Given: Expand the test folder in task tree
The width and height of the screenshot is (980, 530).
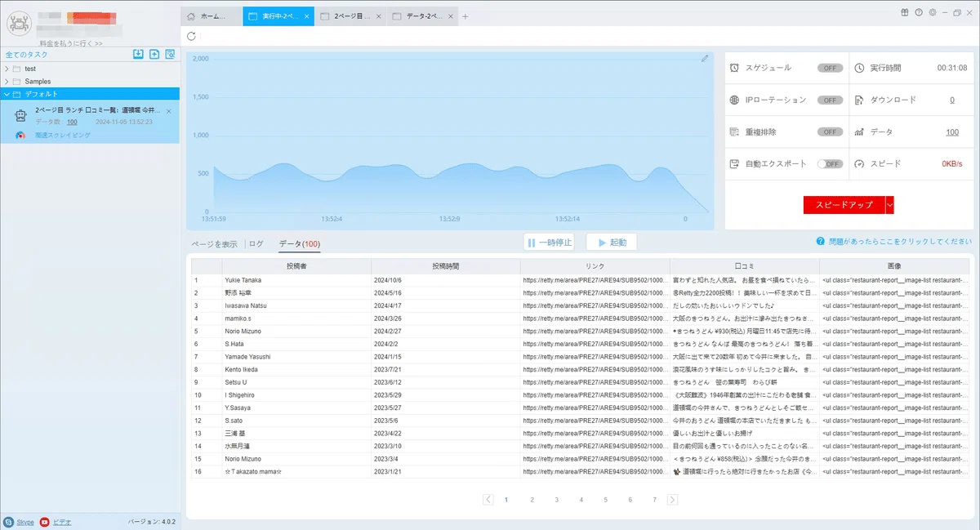Looking at the screenshot, I should point(7,69).
